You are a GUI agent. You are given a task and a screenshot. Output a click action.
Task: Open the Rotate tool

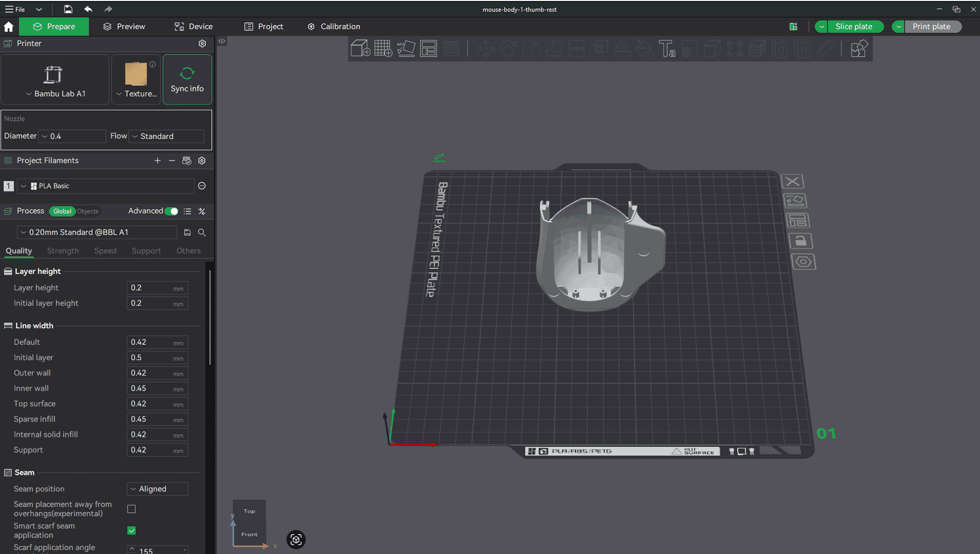pos(509,48)
